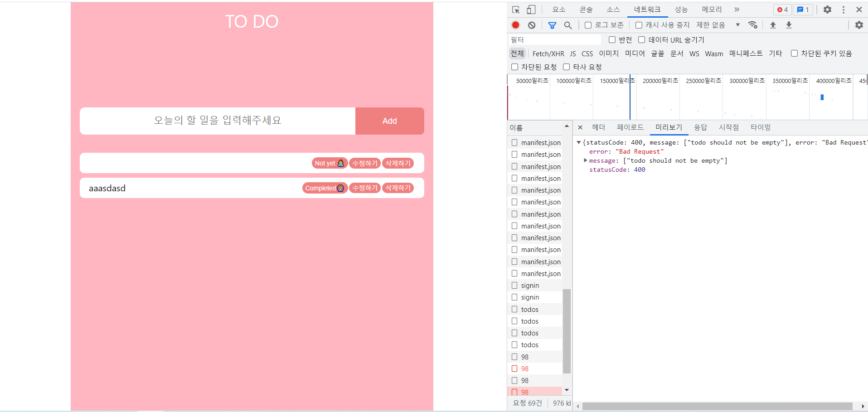Click the request list vertical scrollbar thumb
Viewport: 868px width, 412px height.
click(x=567, y=331)
